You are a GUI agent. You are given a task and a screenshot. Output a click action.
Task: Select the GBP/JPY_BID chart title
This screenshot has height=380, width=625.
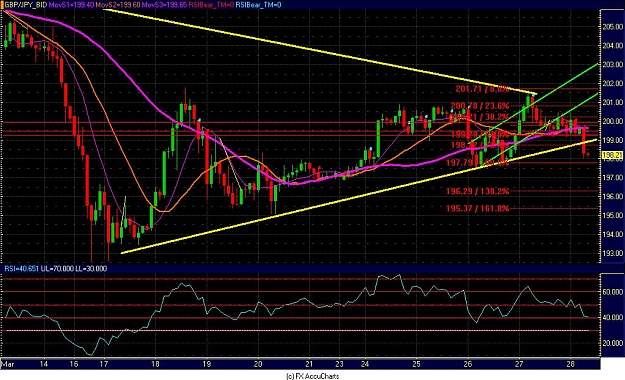[x=25, y=5]
